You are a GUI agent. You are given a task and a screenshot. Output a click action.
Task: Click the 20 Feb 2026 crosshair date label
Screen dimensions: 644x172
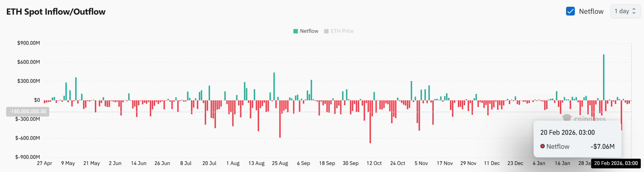pos(616,163)
